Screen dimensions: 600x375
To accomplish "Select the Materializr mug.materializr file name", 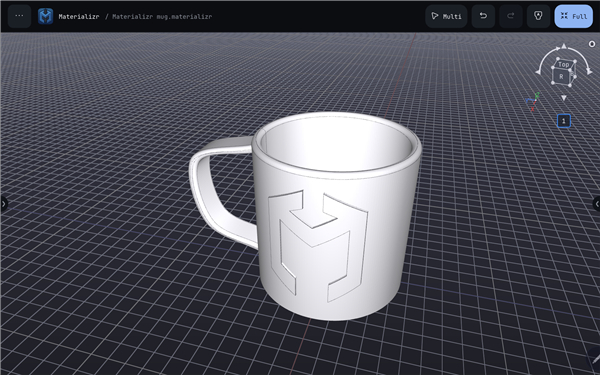I will (x=162, y=16).
